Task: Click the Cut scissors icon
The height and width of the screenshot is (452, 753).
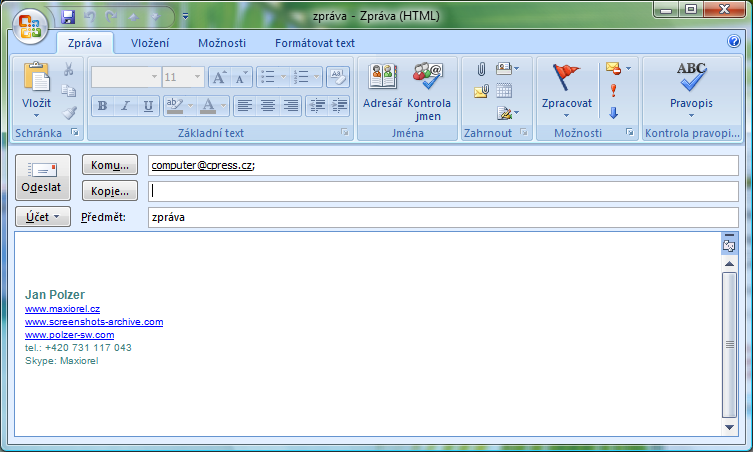Action: [x=69, y=70]
